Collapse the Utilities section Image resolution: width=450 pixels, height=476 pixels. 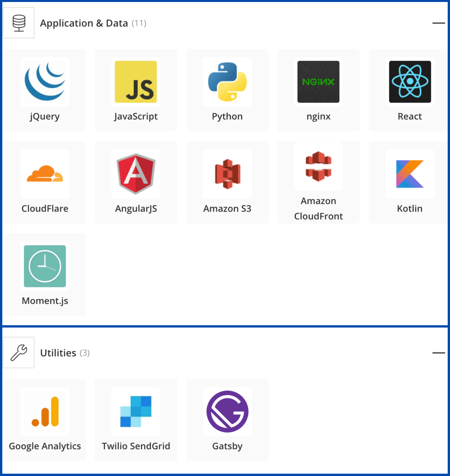pos(438,353)
